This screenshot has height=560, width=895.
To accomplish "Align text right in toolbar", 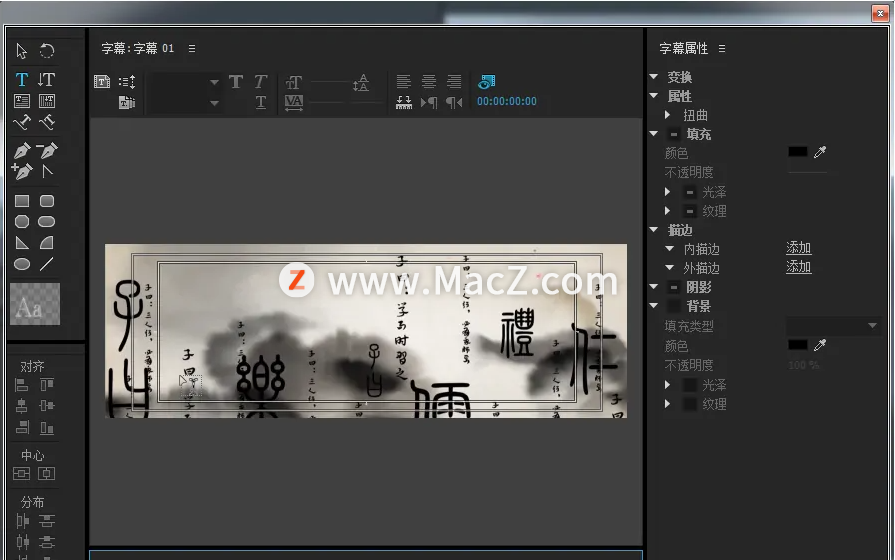I will click(454, 82).
